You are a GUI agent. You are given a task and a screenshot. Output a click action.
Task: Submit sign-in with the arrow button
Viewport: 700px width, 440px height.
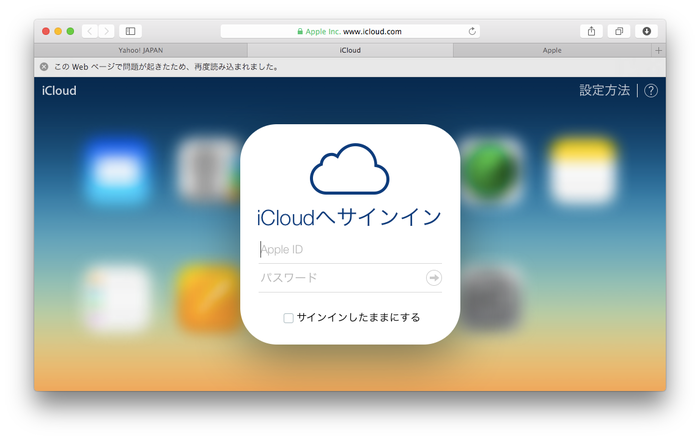pos(433,278)
